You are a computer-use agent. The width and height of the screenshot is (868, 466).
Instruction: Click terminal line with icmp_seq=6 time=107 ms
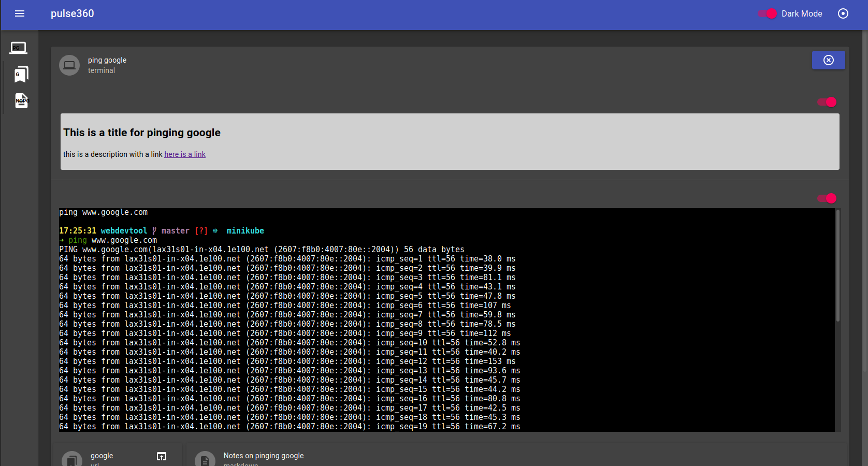[285, 305]
